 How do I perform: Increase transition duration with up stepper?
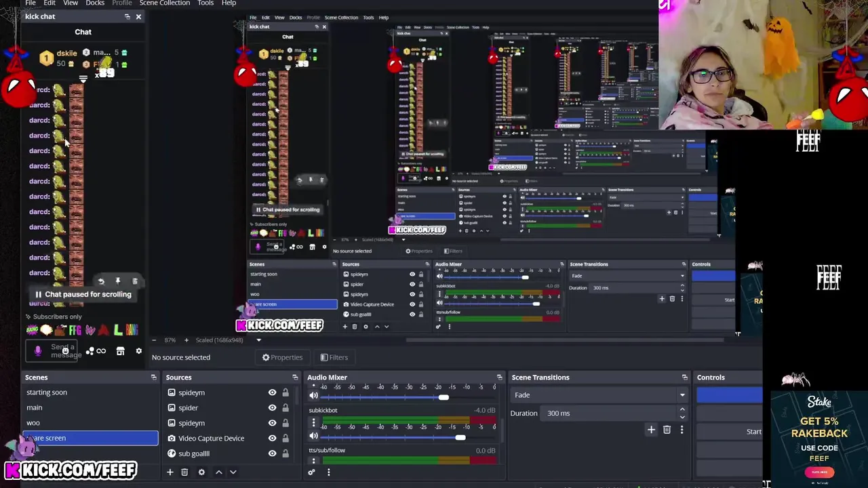tap(682, 410)
